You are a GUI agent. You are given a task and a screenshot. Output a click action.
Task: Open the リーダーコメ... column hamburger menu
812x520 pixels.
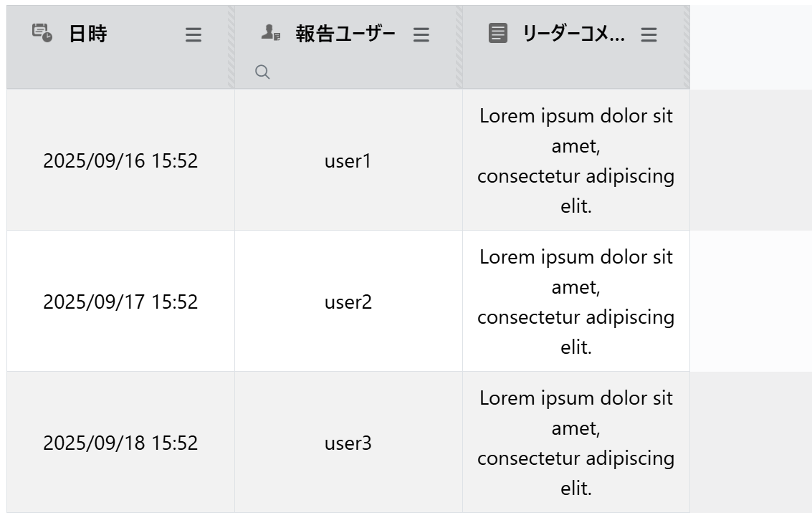coord(649,34)
